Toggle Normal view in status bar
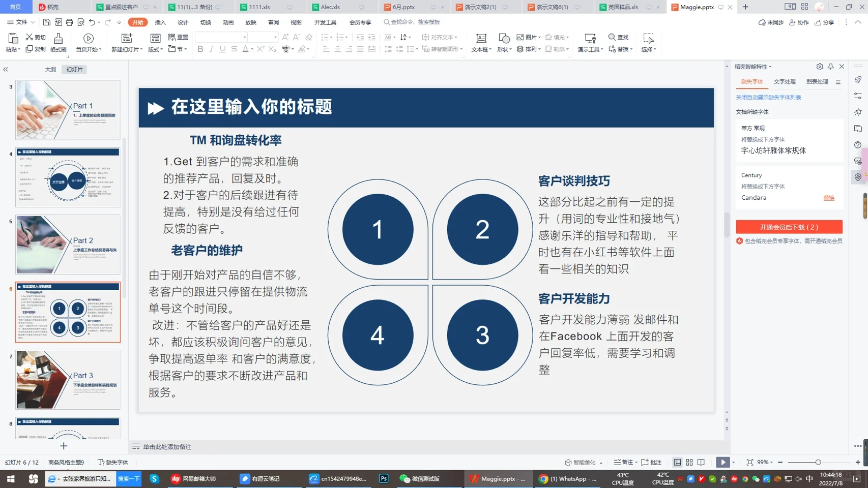Viewport: 868px width, 488px height. pos(677,462)
